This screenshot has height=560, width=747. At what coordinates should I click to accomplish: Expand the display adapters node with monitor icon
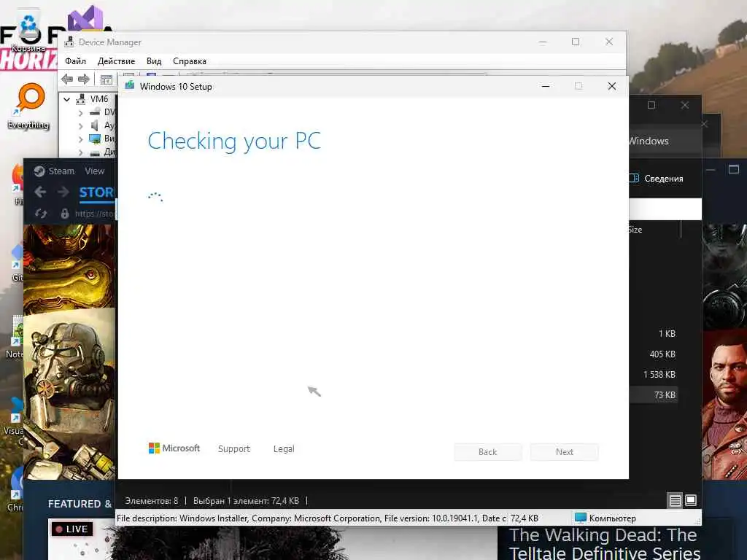pos(80,139)
